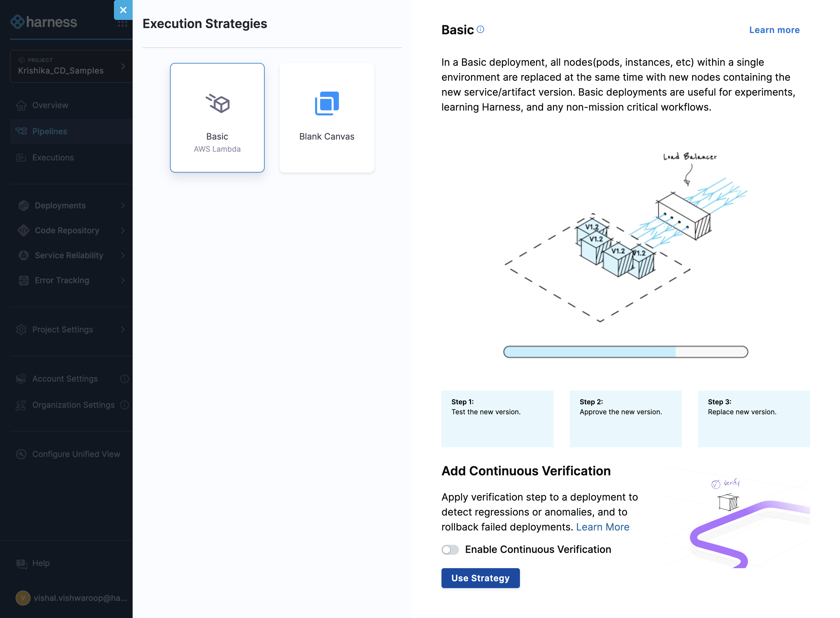Screen dimensions: 840x618
Task: Expand the Error Tracking chevron
Action: pyautogui.click(x=123, y=280)
